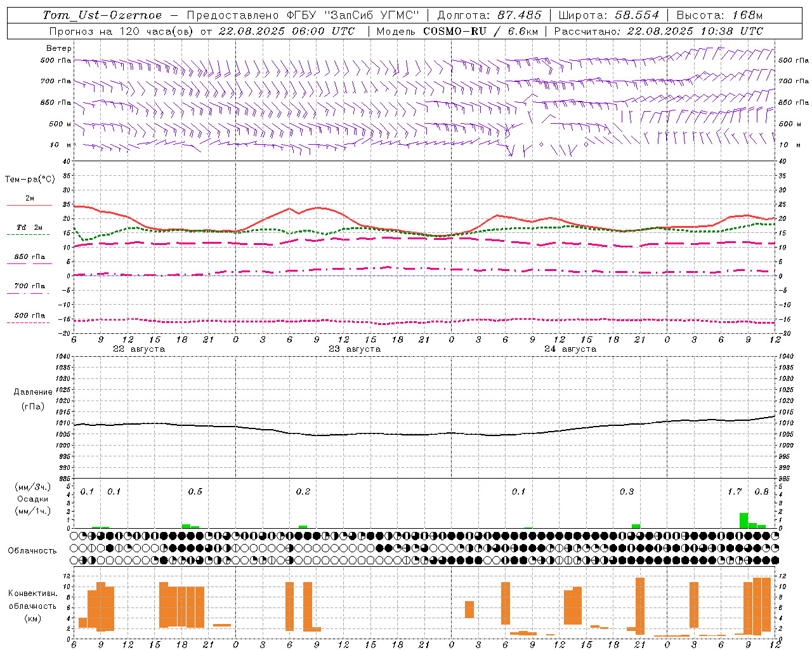Click the Облачность cloud cover label

pos(32,551)
